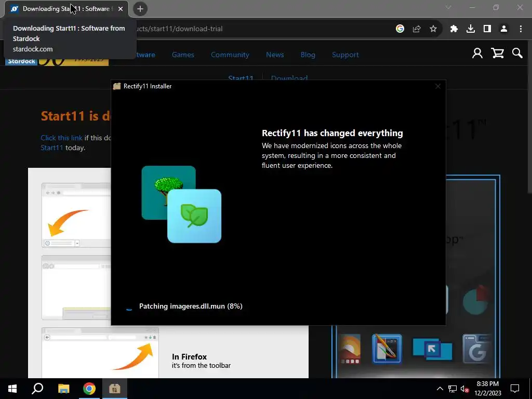Screen dimensions: 532x399
Task: Click the modern green leaf icon
Action: point(194,216)
